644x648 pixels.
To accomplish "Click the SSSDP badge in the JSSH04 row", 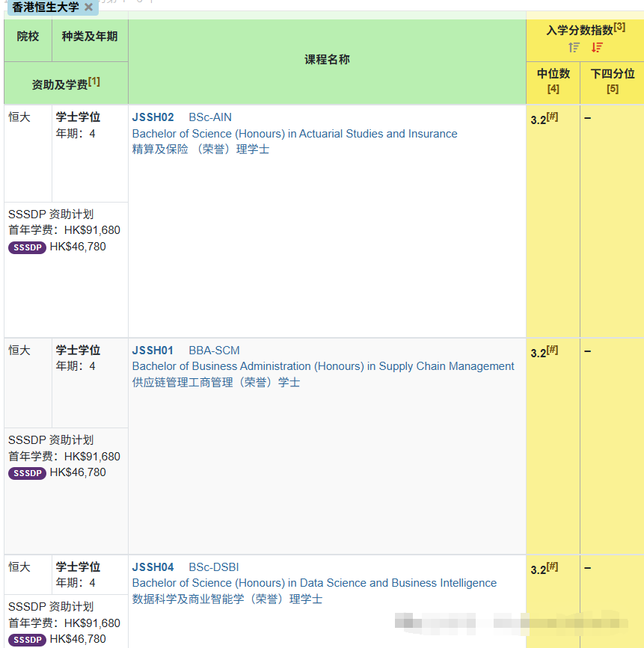I will [27, 640].
